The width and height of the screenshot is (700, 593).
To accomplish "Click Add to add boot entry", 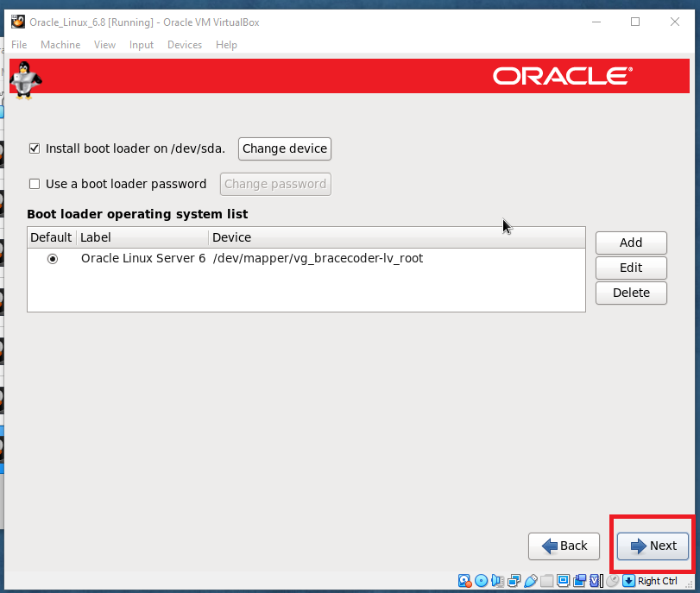I will (631, 243).
